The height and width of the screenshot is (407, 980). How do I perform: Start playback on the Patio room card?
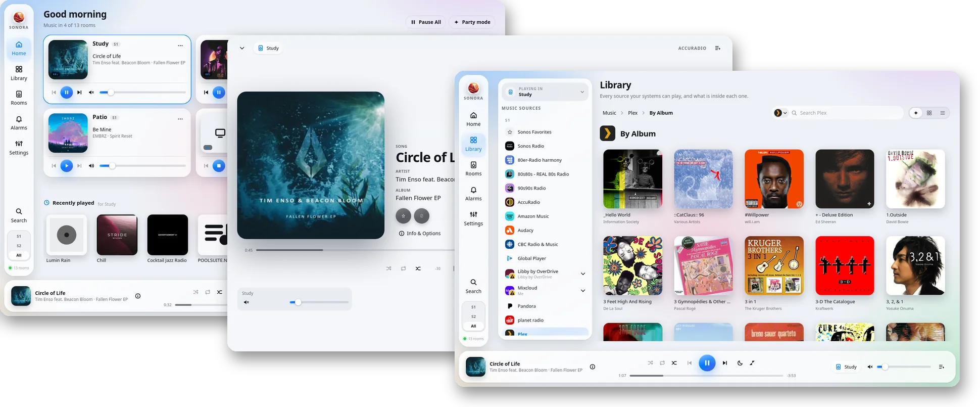click(x=67, y=166)
